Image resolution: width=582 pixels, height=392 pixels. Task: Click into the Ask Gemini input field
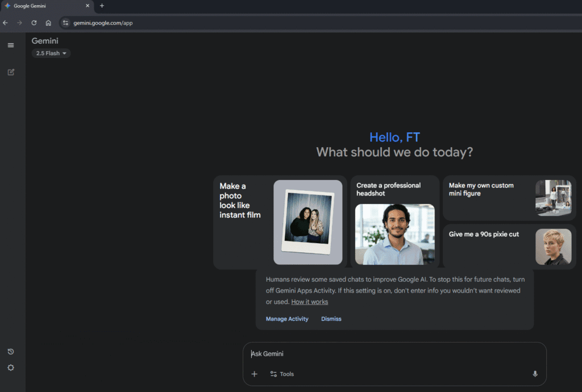[x=392, y=354]
